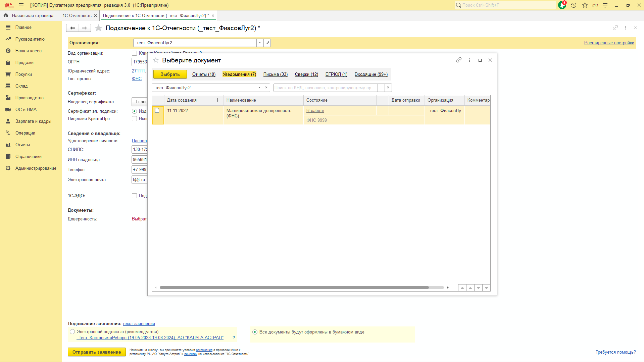
Task: Clear the organization filter in the dialog
Action: (266, 88)
